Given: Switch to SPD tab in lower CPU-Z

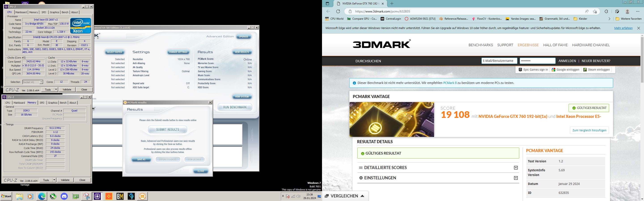Looking at the screenshot, I should 42,103.
